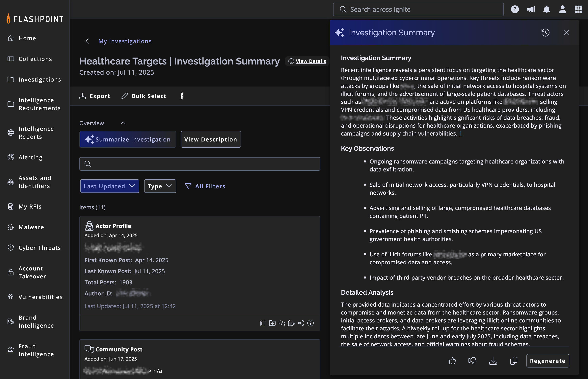Click the View Description button
Viewport: 588px width, 379px height.
point(211,139)
